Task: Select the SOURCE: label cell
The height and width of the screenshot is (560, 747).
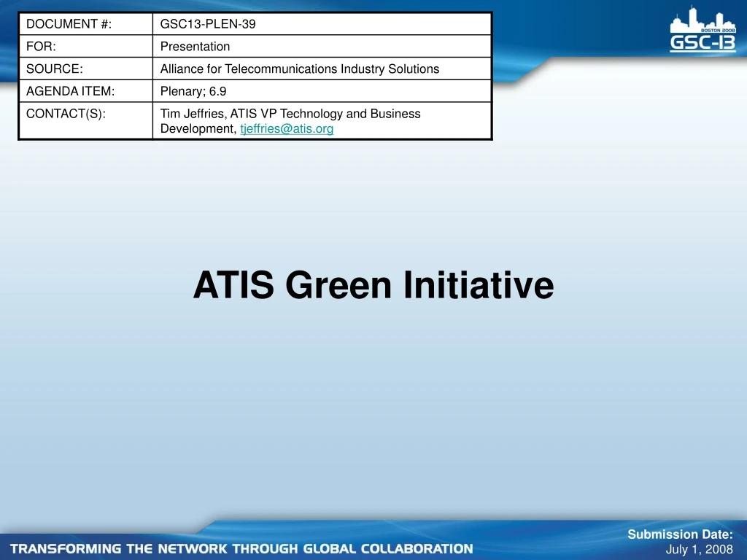Action: click(x=86, y=69)
